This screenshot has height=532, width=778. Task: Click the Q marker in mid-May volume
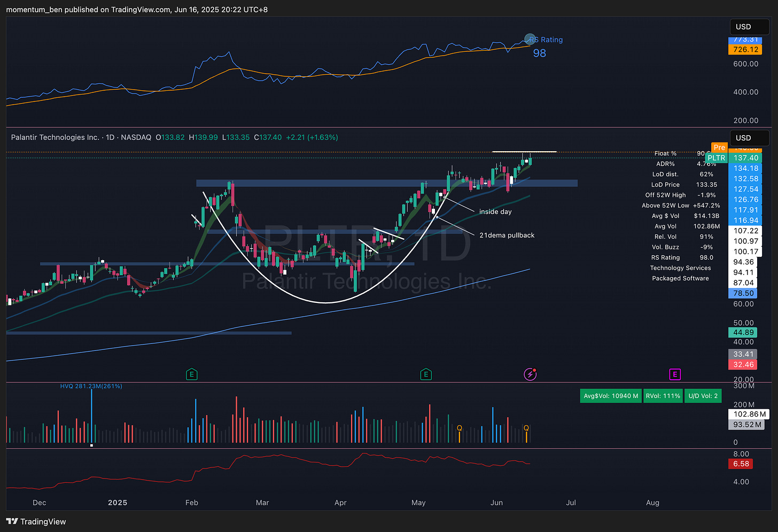coord(459,428)
